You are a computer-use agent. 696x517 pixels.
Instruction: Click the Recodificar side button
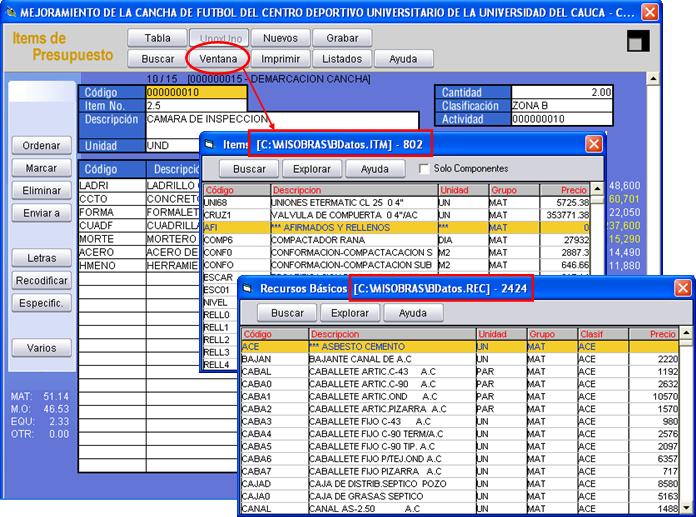41,280
